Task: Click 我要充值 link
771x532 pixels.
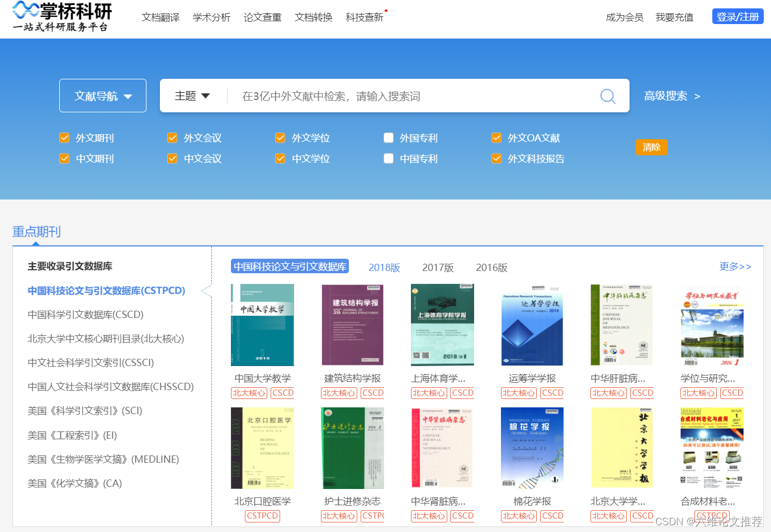Action: click(674, 17)
